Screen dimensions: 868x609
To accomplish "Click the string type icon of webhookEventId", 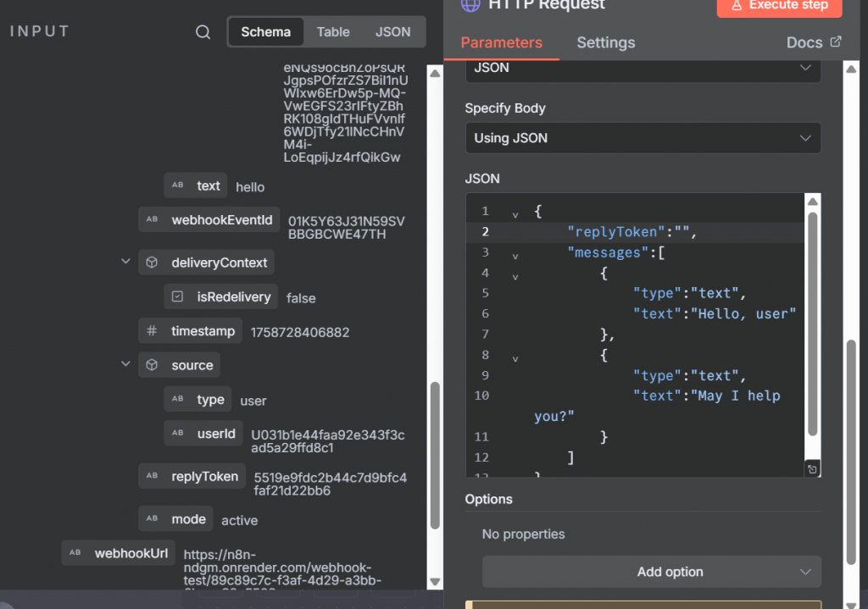I will point(153,219).
